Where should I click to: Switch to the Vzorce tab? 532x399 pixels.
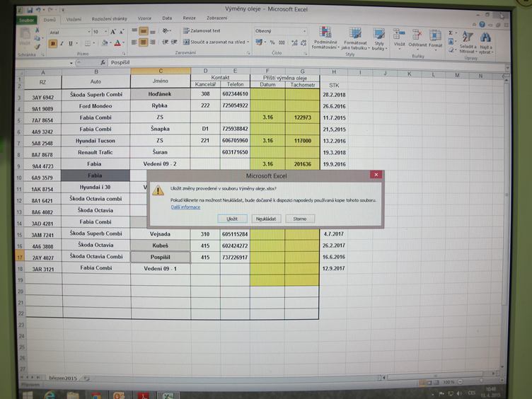point(144,18)
